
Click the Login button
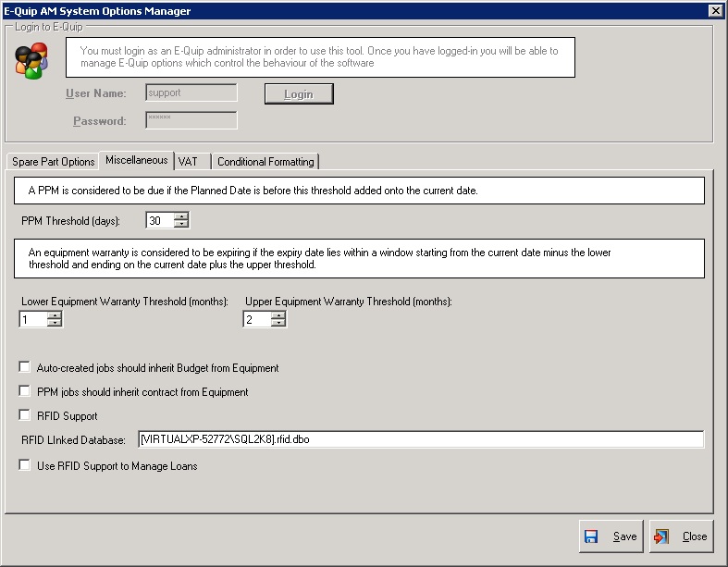coord(299,94)
